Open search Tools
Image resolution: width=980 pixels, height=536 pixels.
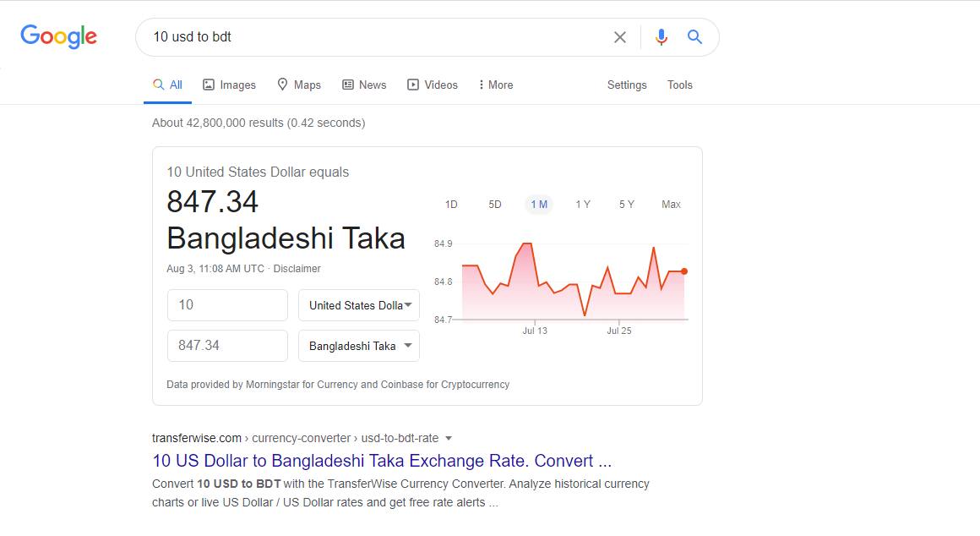[x=679, y=85]
